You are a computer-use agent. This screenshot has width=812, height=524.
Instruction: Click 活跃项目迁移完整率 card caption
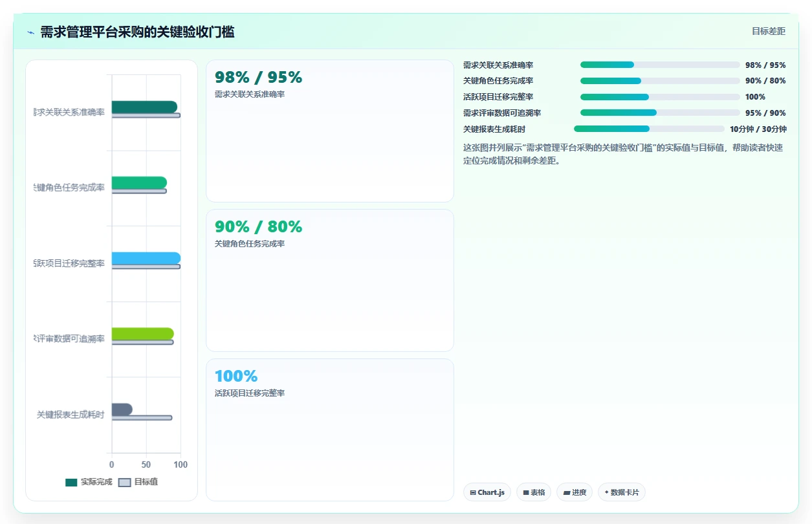click(250, 393)
